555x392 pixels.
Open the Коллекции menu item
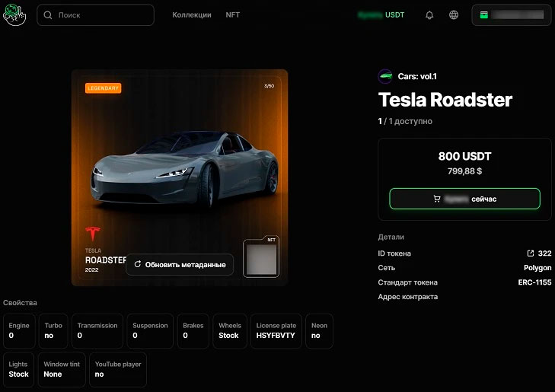[x=192, y=15]
